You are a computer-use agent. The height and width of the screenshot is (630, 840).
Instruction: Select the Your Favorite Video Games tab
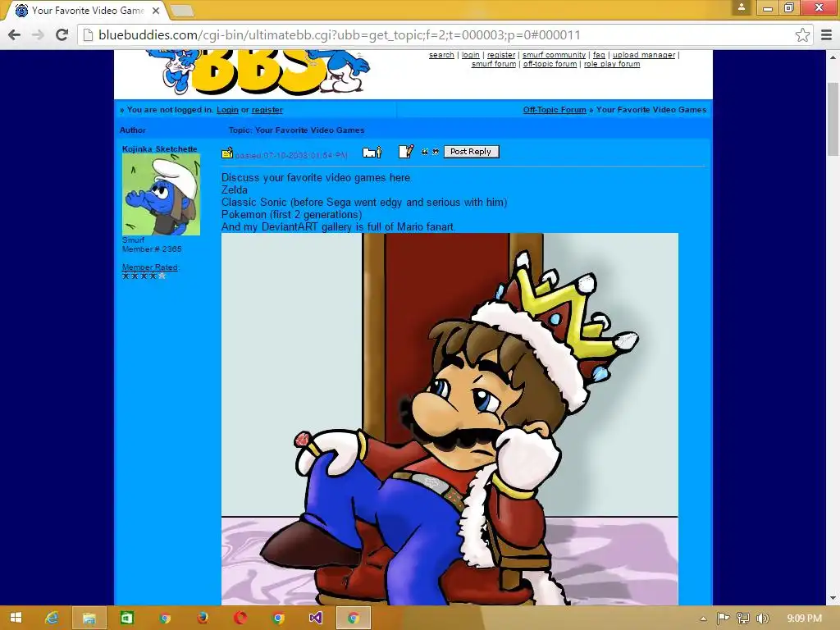(85, 10)
